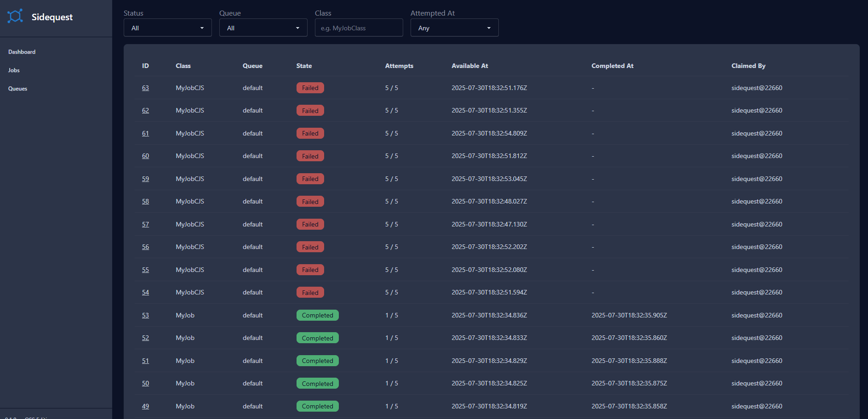The image size is (868, 419).
Task: Click MyJobCJS class in row 62
Action: pos(190,110)
